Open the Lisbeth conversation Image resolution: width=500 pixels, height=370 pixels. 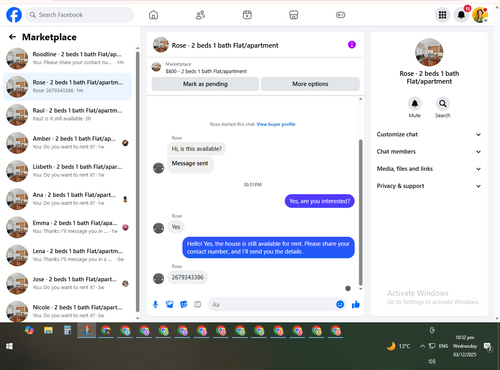pyautogui.click(x=67, y=171)
